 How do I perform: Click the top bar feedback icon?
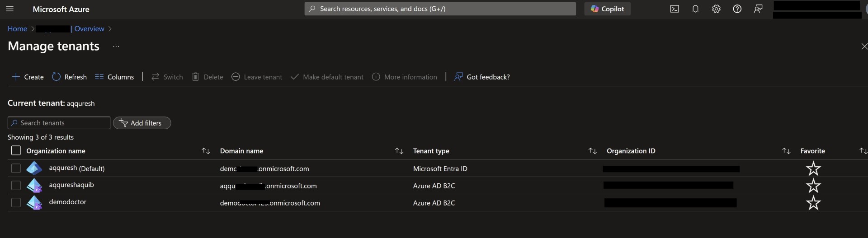[x=758, y=9]
